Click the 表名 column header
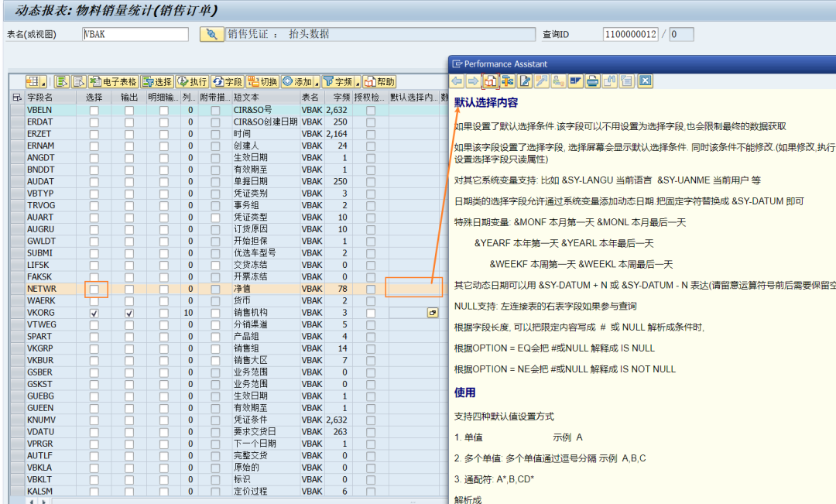This screenshot has height=504, width=836. 312,97
